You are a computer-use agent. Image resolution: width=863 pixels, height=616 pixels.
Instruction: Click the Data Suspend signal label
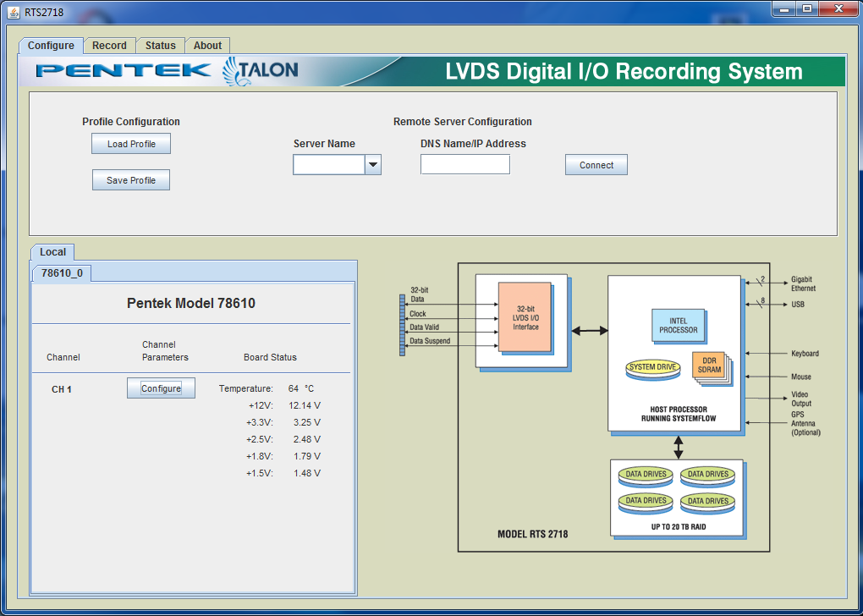430,341
